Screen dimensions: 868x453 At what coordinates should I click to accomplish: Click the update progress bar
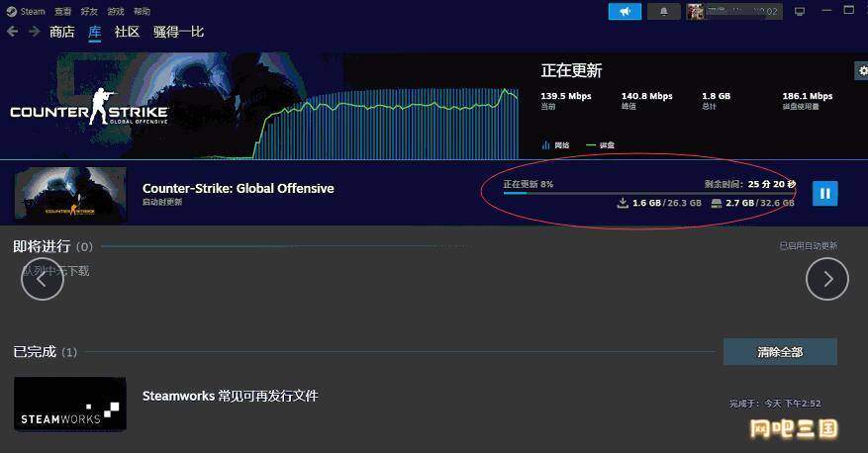649,193
